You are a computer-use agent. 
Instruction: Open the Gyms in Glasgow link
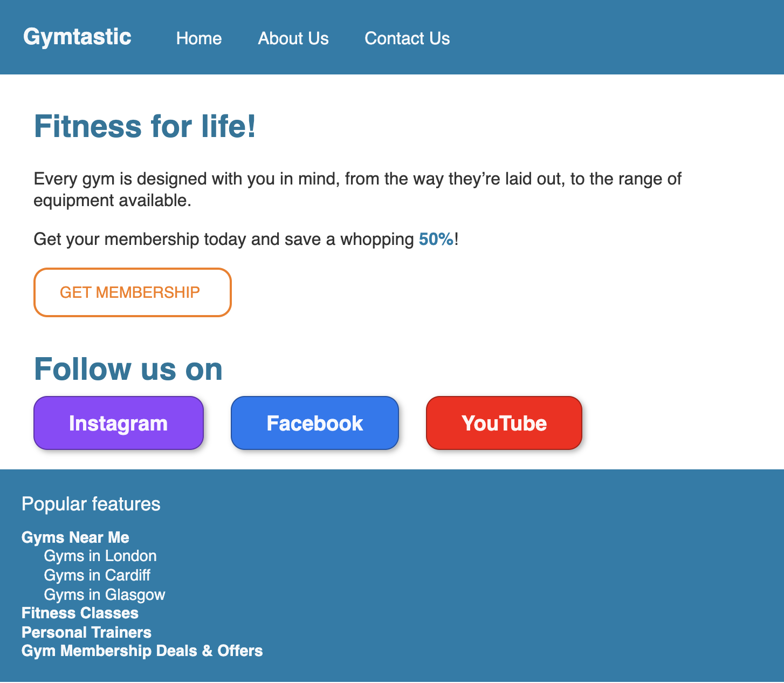click(x=104, y=594)
